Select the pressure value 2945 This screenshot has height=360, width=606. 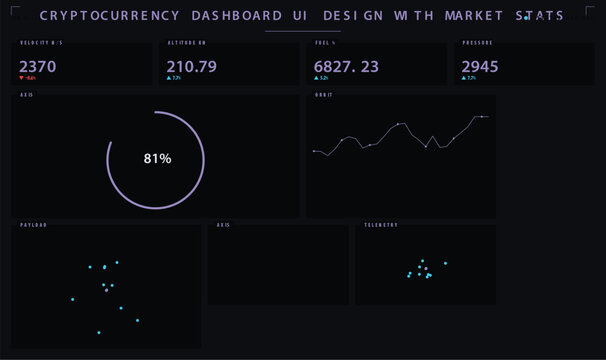[480, 67]
